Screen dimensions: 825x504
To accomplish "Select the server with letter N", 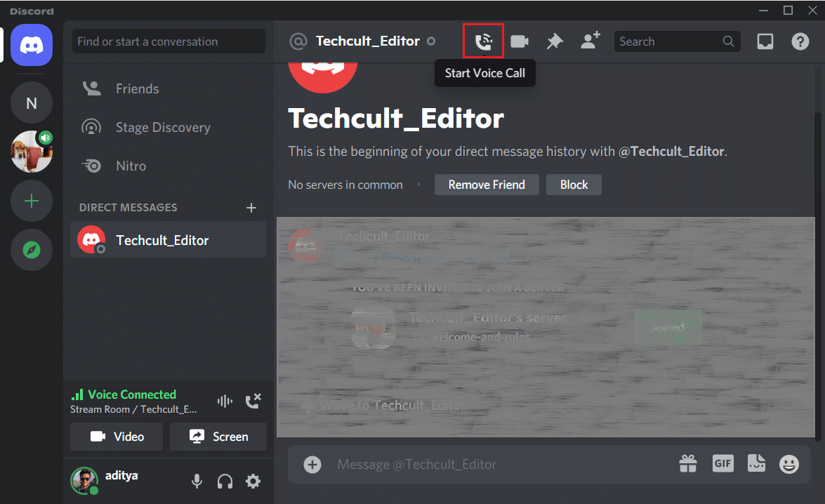I will (32, 103).
